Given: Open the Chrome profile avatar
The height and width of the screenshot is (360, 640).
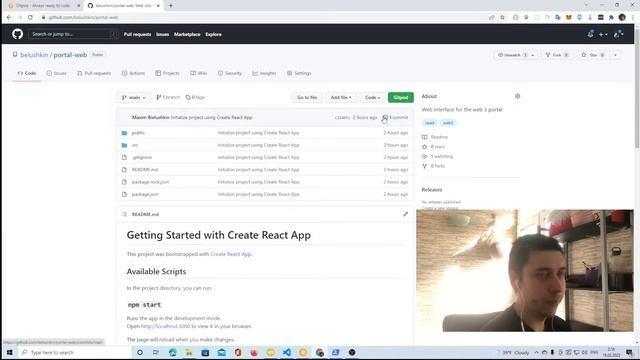Looking at the screenshot, I should tap(622, 18).
